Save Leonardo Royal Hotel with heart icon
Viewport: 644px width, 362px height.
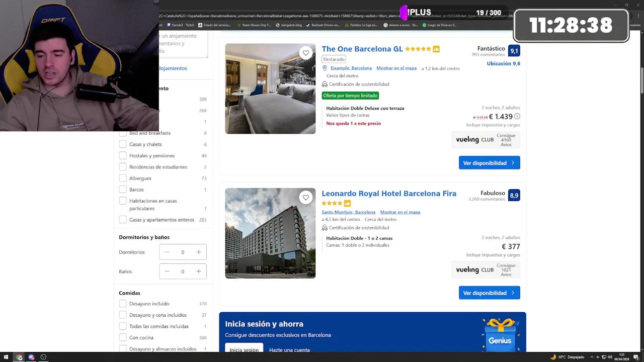pyautogui.click(x=306, y=198)
